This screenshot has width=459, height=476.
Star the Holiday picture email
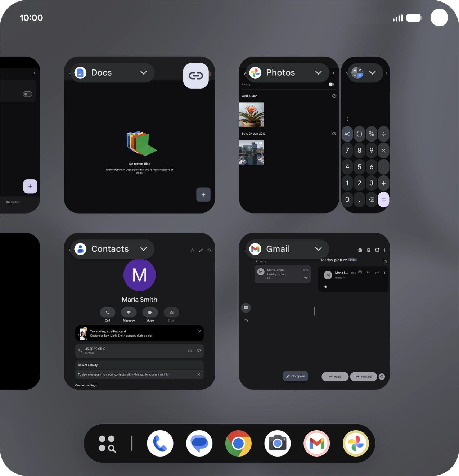[x=386, y=261]
